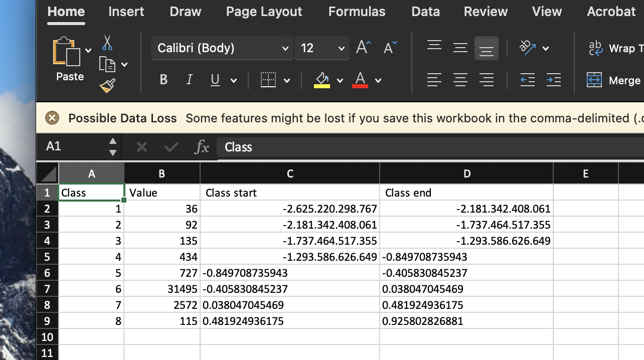Image resolution: width=644 pixels, height=360 pixels.
Task: Dismiss the Possible Data Loss warning
Action: point(52,118)
